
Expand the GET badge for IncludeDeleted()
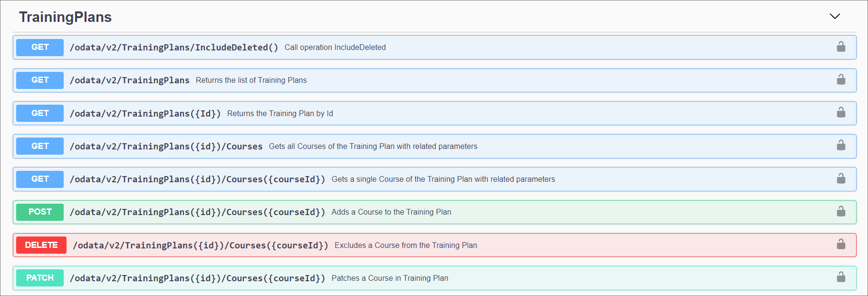point(40,47)
